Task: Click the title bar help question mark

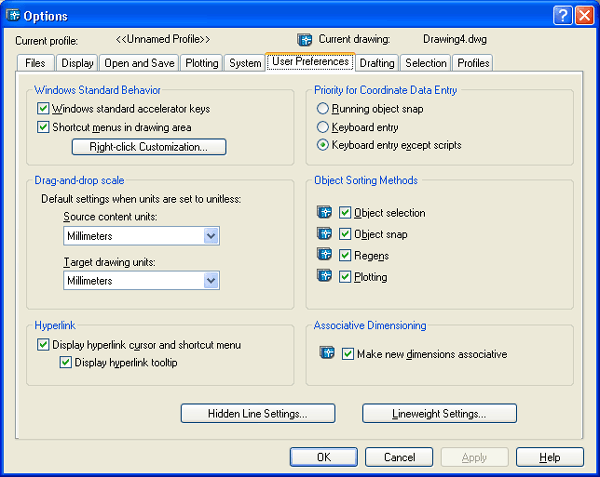Action: coord(563,14)
